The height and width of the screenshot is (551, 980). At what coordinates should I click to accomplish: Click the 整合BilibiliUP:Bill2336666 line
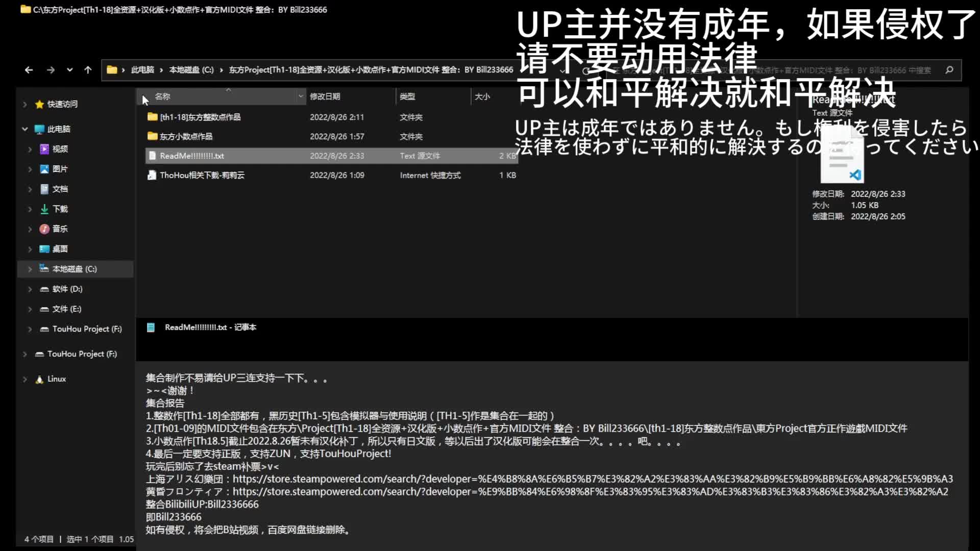tap(202, 505)
